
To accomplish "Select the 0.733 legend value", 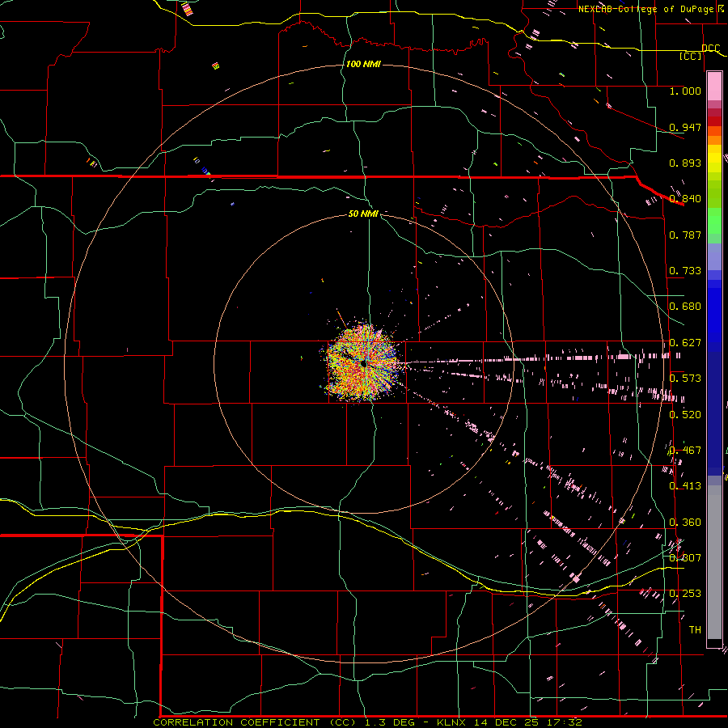I will 685,271.
